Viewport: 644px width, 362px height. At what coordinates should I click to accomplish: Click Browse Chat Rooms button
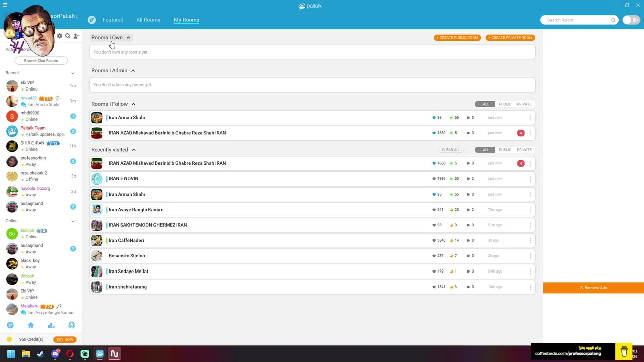click(41, 61)
